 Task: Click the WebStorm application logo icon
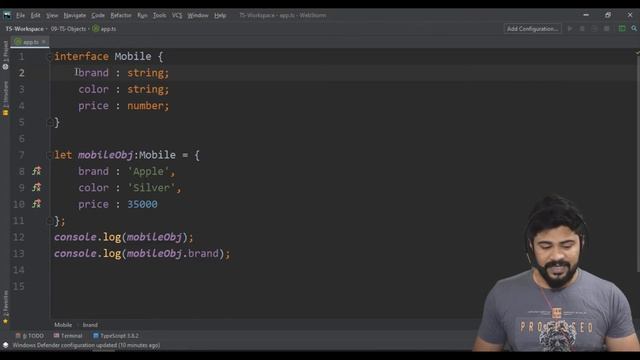[x=7, y=16]
